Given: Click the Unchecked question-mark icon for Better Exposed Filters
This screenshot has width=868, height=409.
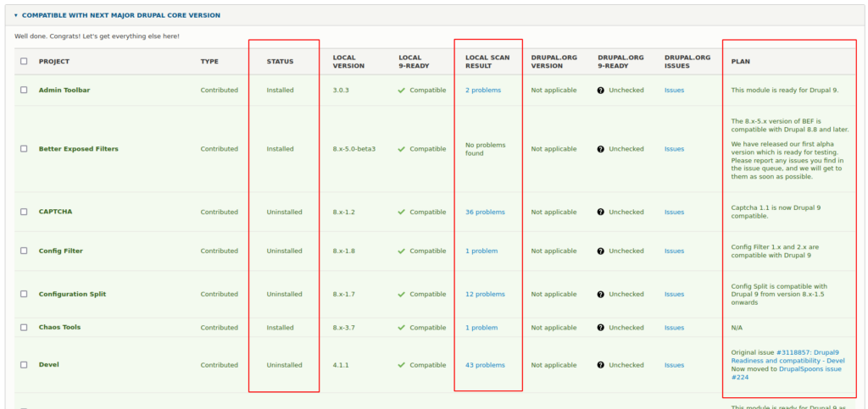Looking at the screenshot, I should (601, 149).
